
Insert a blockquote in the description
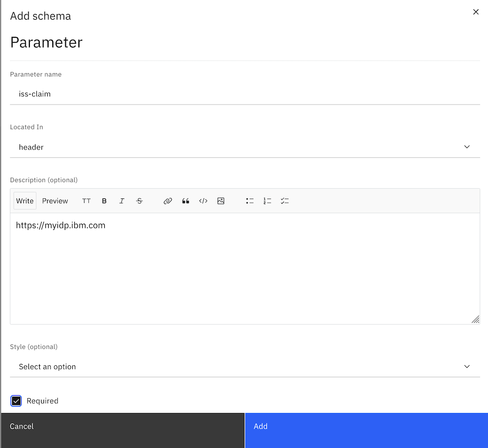pyautogui.click(x=185, y=201)
